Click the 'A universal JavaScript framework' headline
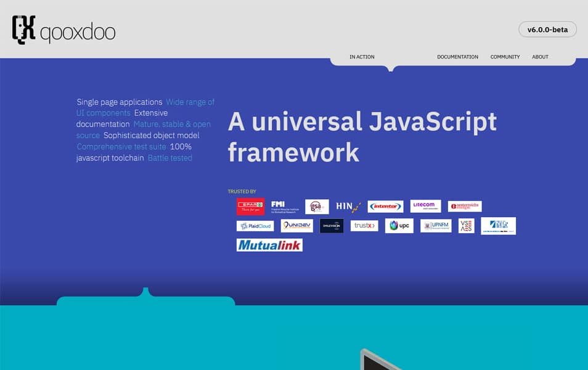 362,137
